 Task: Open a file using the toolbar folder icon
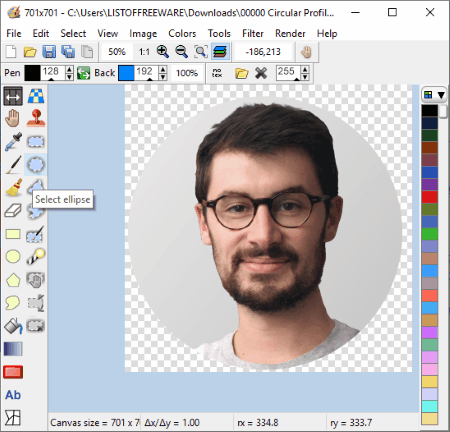pos(30,52)
